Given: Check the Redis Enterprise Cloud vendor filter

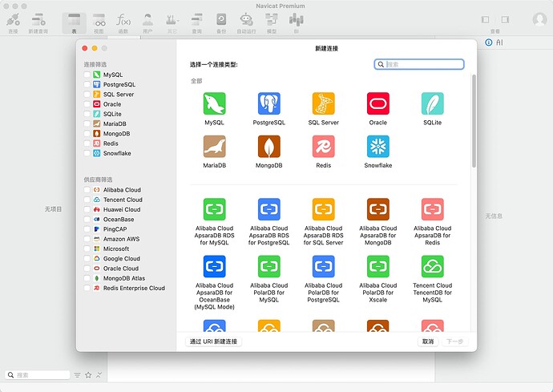Looking at the screenshot, I should tap(87, 288).
